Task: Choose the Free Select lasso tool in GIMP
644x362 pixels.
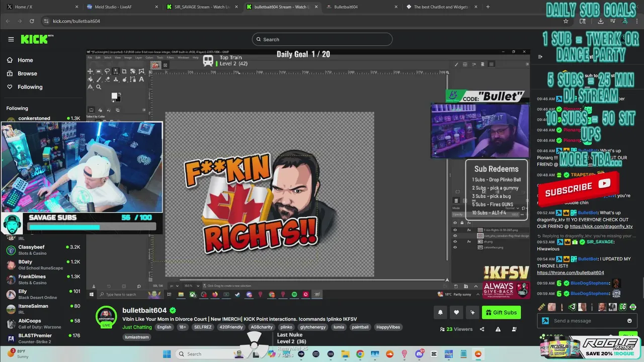Action: (107, 71)
